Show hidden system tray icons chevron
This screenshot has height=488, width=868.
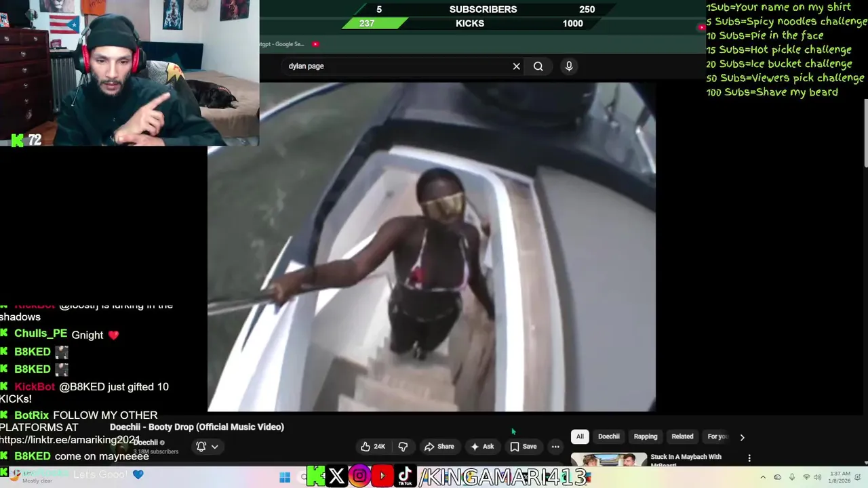[763, 477]
